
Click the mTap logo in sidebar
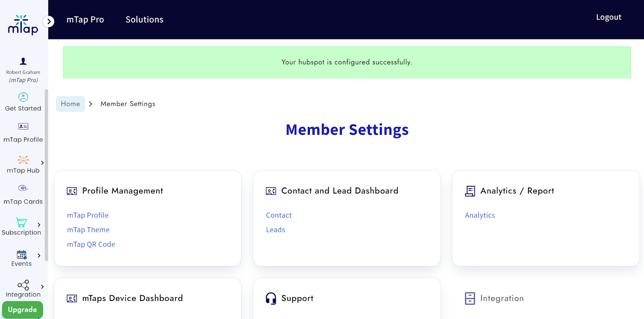pyautogui.click(x=23, y=25)
